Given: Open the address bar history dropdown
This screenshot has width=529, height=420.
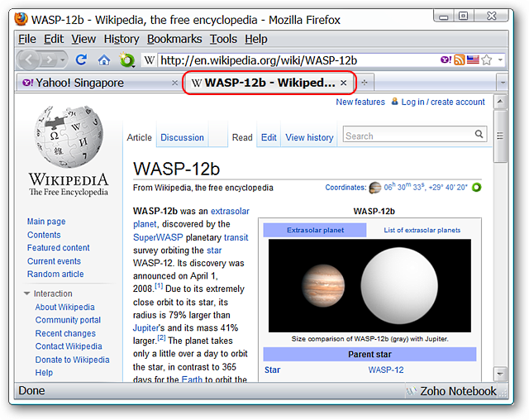Looking at the screenshot, I should point(500,60).
